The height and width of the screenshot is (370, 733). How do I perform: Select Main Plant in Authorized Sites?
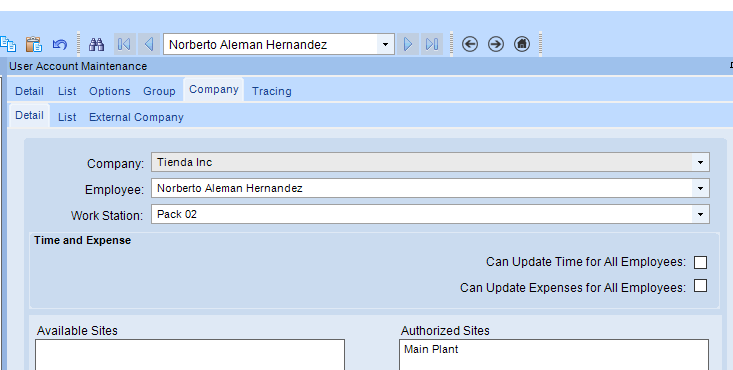(431, 349)
